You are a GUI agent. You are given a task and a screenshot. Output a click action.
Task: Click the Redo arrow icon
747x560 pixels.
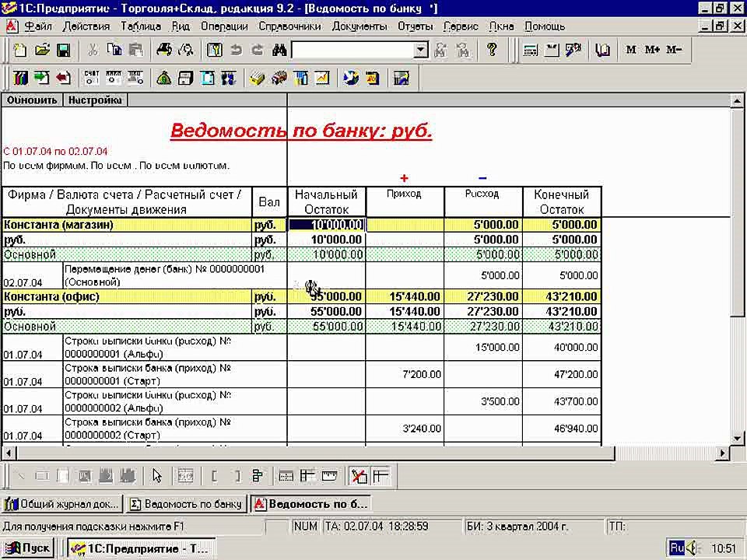click(258, 50)
